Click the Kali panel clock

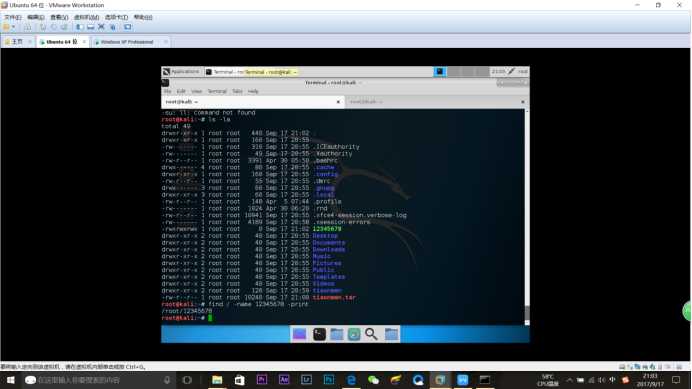pos(498,72)
